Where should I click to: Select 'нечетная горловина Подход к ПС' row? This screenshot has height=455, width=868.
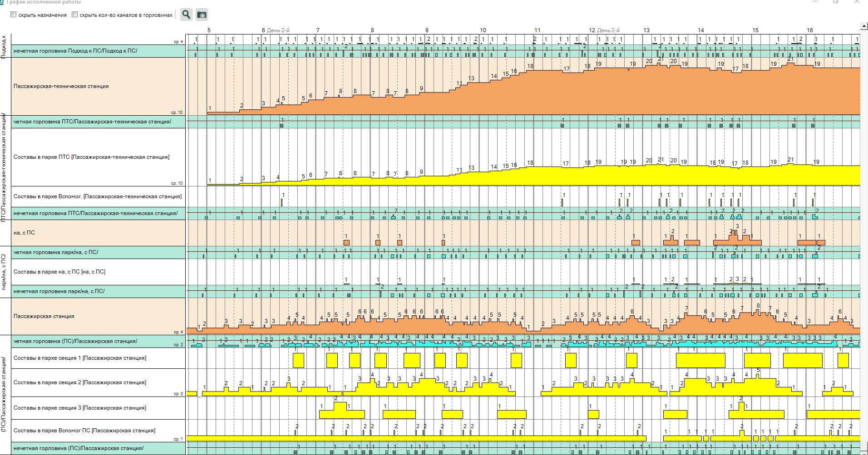(75, 51)
